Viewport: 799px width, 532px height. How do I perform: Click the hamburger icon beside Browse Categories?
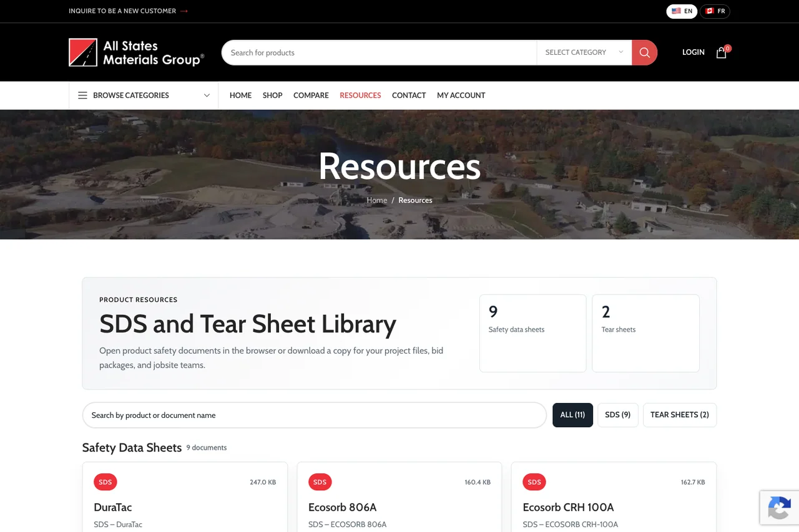tap(82, 95)
